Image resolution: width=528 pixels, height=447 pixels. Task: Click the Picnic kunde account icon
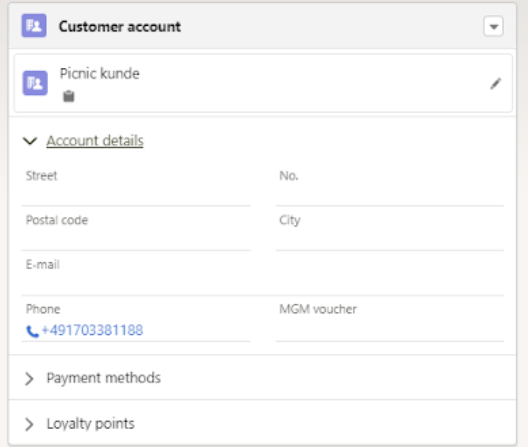point(35,83)
